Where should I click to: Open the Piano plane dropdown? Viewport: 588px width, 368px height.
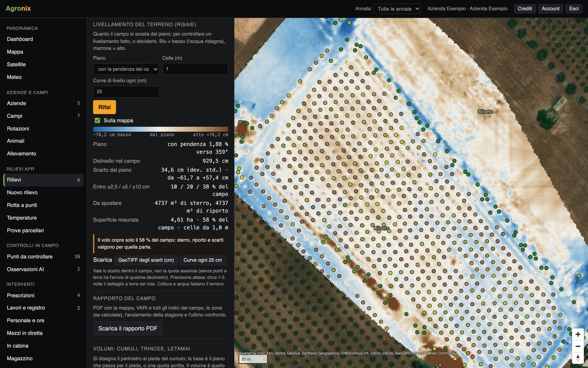[x=126, y=69]
